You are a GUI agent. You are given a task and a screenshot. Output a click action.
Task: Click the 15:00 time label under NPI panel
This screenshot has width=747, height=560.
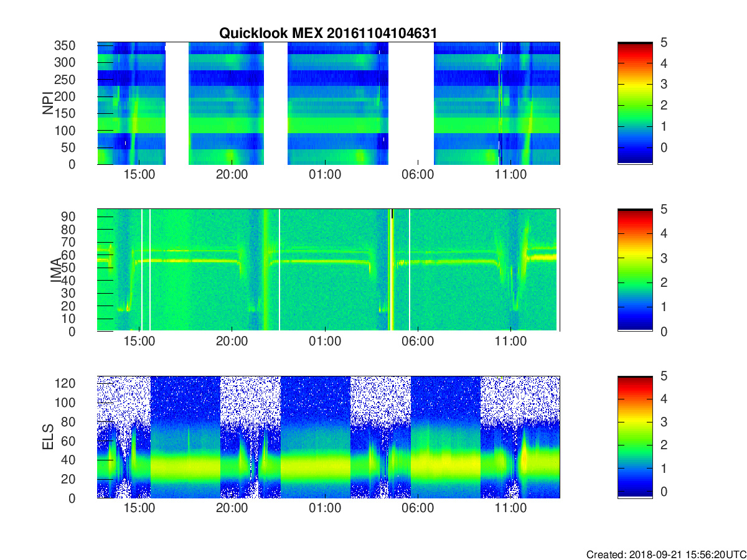point(139,175)
